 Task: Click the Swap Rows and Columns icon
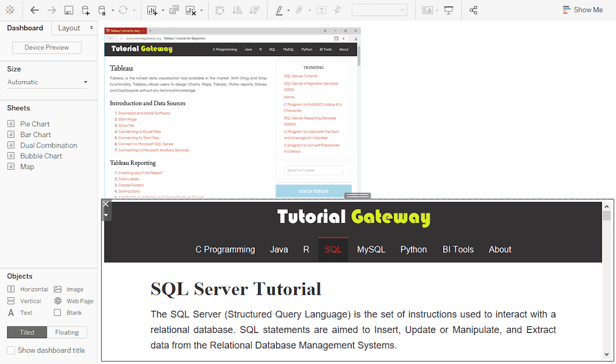click(x=220, y=10)
